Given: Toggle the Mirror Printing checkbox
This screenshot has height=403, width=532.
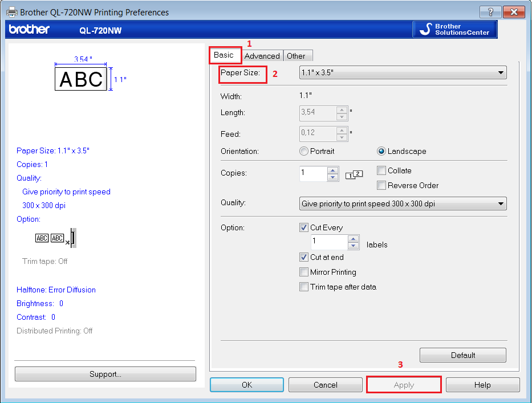Looking at the screenshot, I should tap(304, 272).
